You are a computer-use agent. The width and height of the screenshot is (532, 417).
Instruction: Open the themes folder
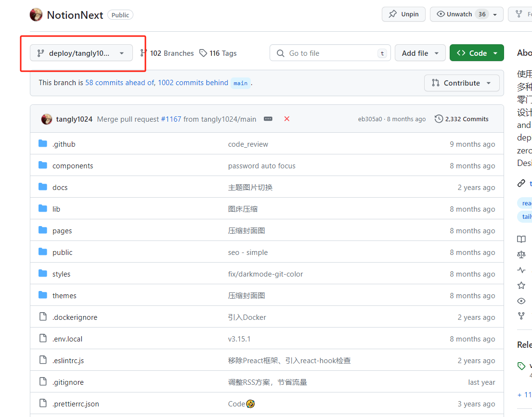65,296
